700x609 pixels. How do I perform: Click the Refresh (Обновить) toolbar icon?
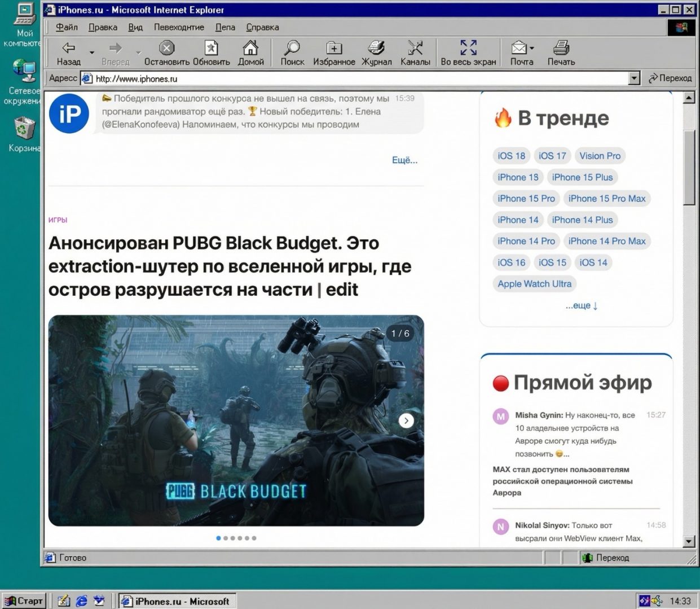click(x=211, y=49)
